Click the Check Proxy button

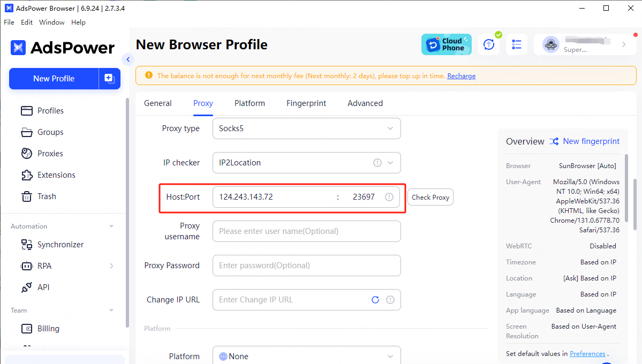(430, 197)
